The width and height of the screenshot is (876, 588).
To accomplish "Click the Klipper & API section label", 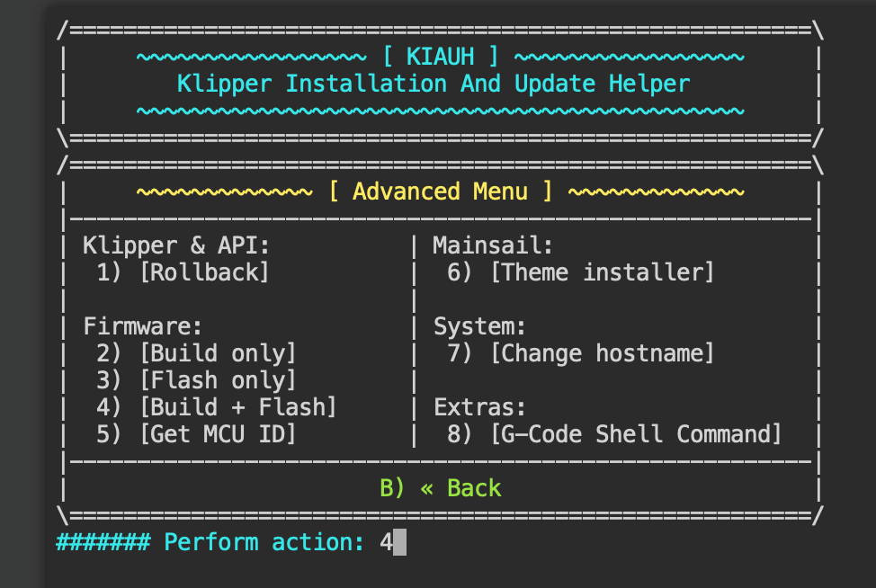I will pos(176,245).
